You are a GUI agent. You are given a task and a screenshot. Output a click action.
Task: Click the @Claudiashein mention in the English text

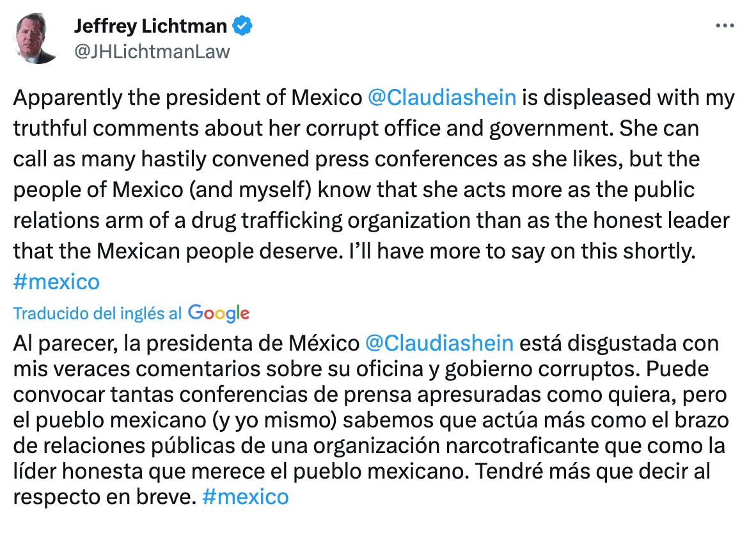click(x=443, y=99)
